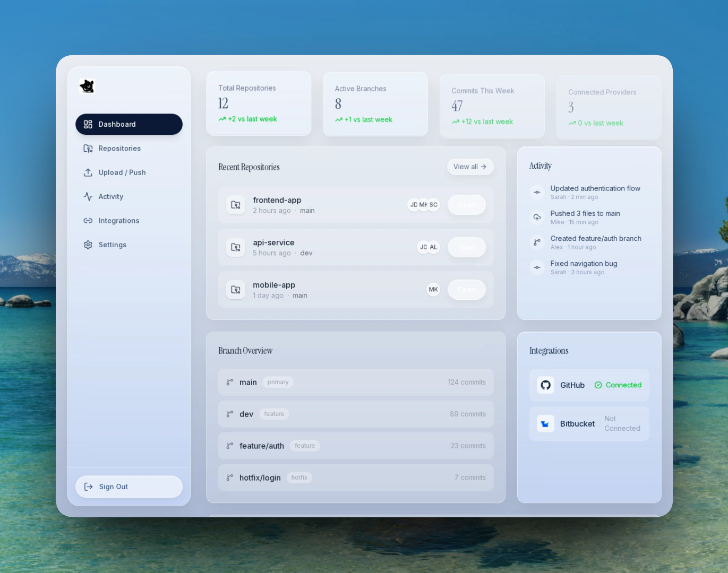Image resolution: width=728 pixels, height=573 pixels.
Task: Click the '124 commits' count
Action: [467, 382]
